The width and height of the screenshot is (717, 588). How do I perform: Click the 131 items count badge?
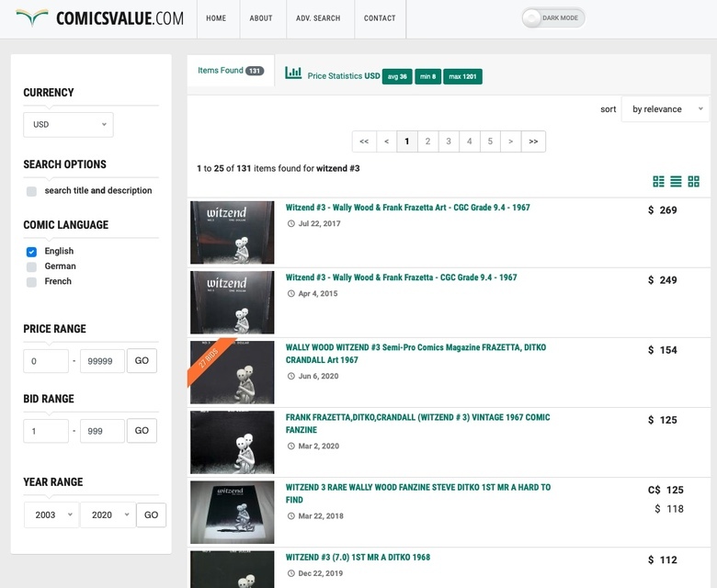pyautogui.click(x=255, y=71)
